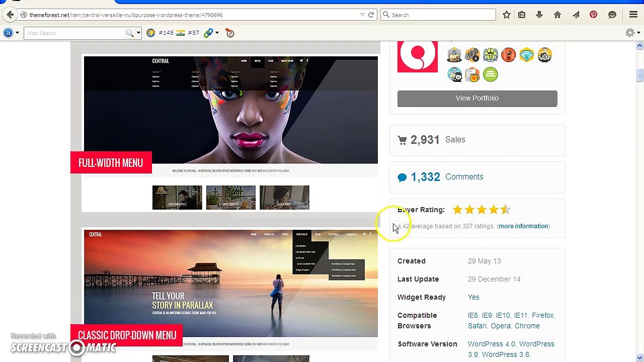The height and width of the screenshot is (362, 644).
Task: Click the page scrollbar down arrow
Action: click(x=639, y=357)
